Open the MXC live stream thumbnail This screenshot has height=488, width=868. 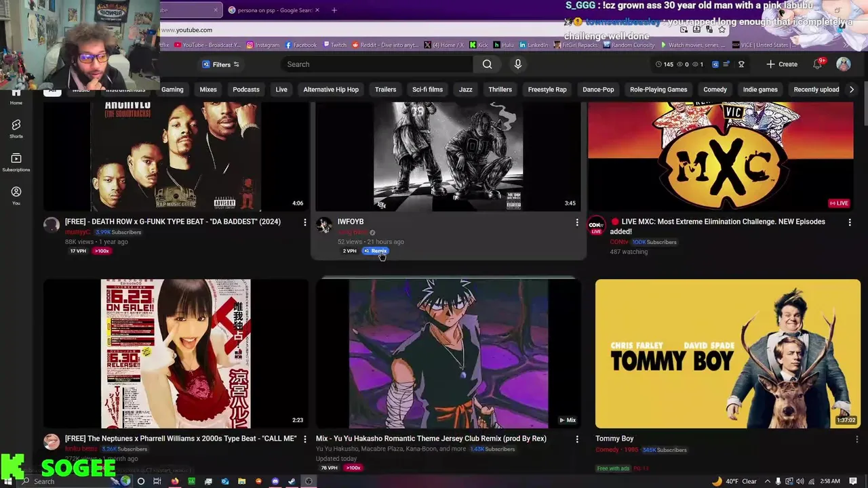click(x=720, y=157)
